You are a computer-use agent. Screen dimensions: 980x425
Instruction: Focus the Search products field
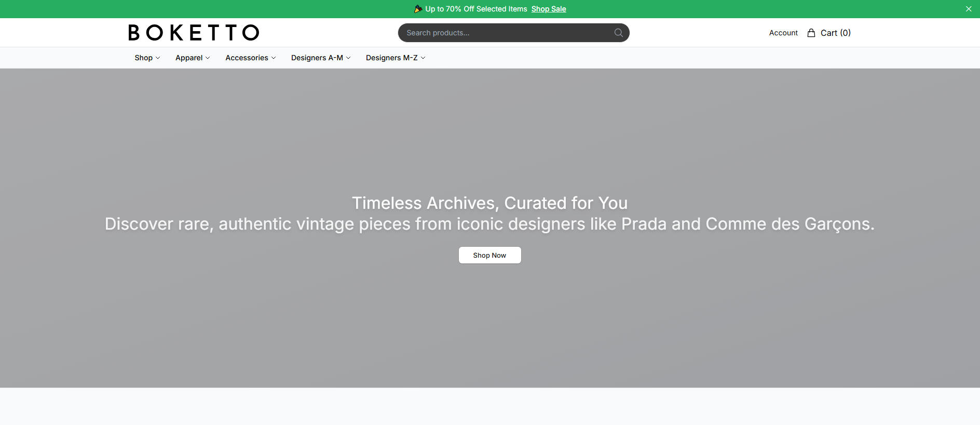coord(513,33)
